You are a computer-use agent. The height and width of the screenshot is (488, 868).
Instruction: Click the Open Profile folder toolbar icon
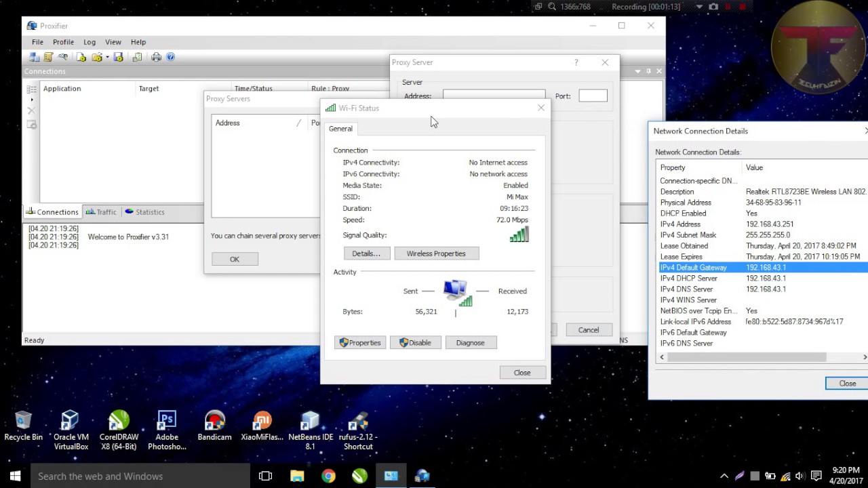[96, 57]
